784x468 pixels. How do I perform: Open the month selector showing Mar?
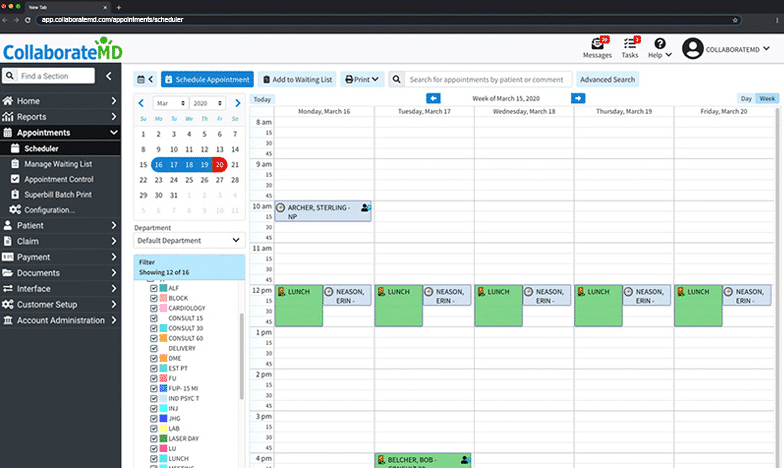170,103
